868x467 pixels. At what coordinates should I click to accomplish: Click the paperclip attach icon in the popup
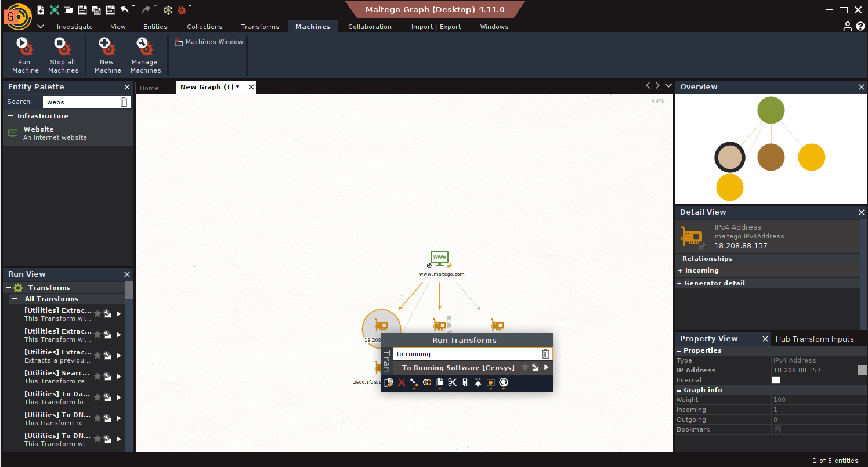(x=465, y=383)
